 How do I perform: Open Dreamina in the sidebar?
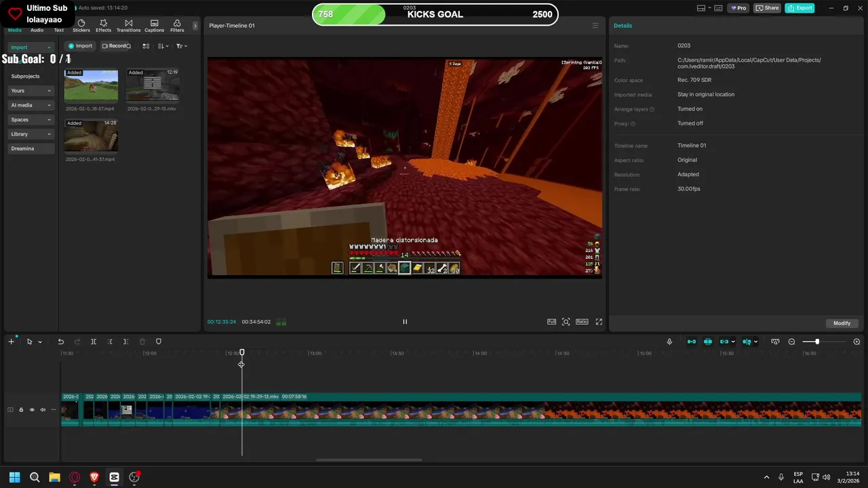click(31, 148)
